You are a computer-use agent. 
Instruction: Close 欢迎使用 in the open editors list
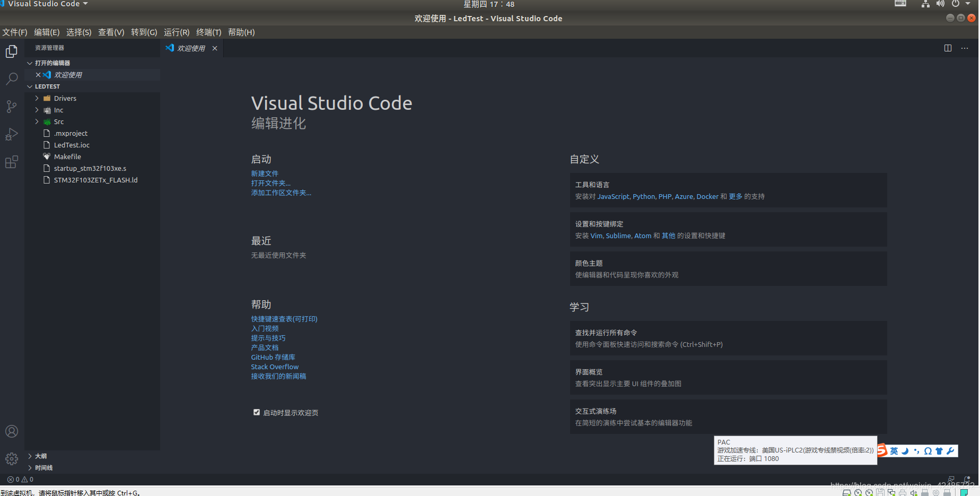(38, 75)
